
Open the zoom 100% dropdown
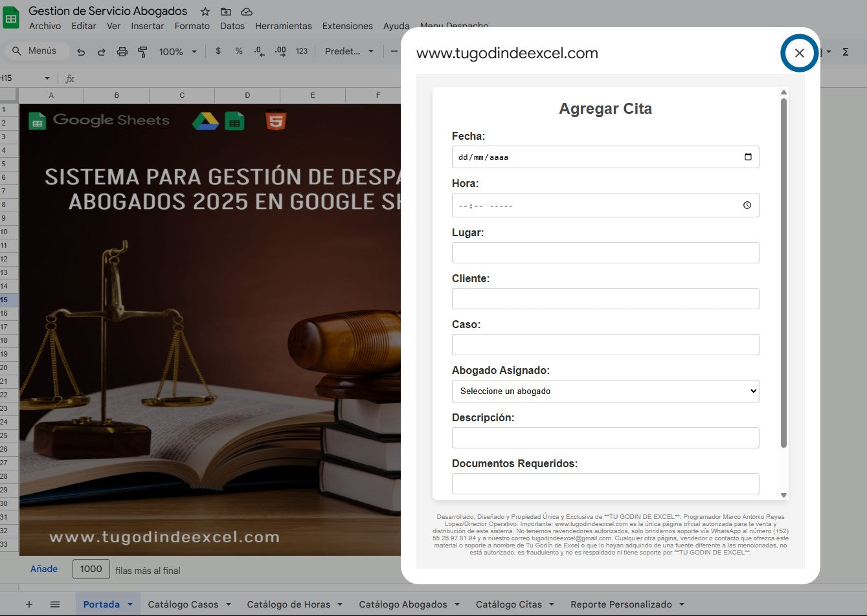pos(178,52)
